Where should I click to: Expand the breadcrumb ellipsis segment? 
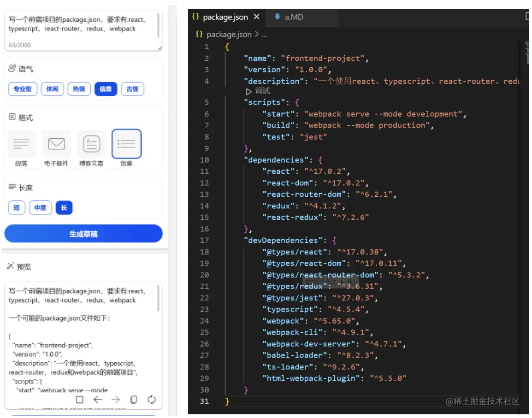(264, 35)
